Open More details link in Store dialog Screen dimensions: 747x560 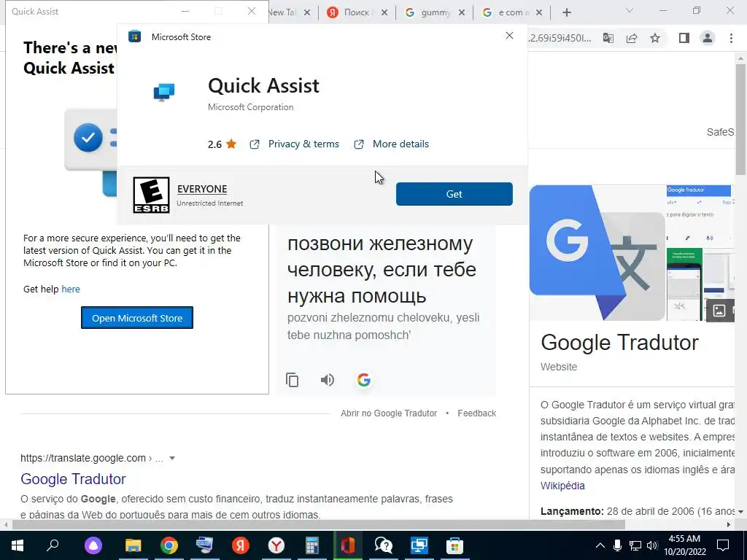tap(400, 144)
